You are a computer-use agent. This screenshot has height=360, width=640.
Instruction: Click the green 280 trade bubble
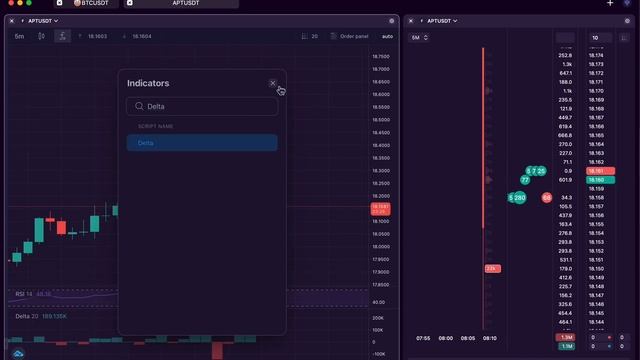[x=520, y=198]
